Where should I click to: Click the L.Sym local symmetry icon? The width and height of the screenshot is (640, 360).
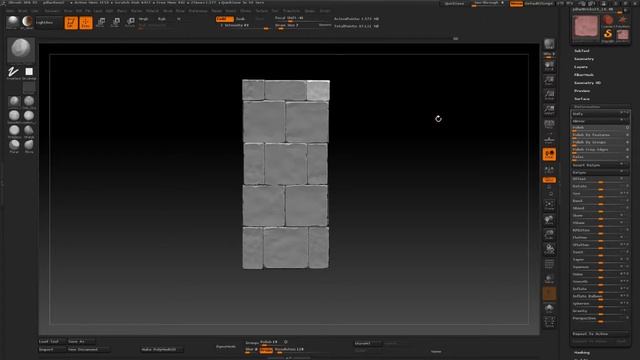549,169
